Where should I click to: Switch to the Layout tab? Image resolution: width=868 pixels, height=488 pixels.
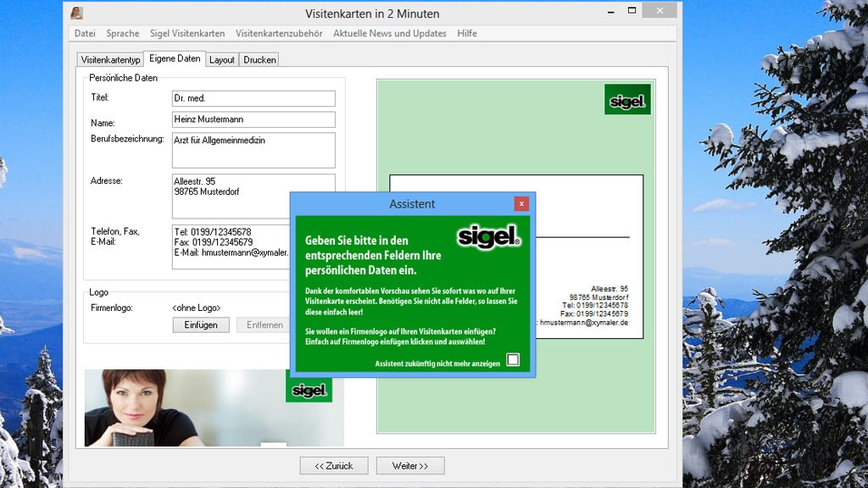222,60
